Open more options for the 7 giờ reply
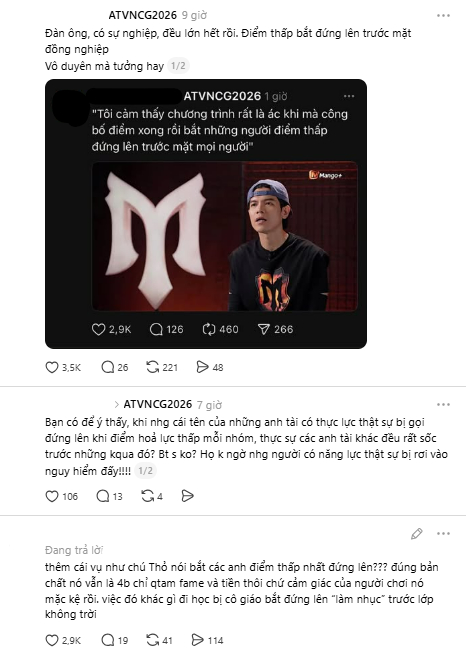The image size is (466, 649). click(443, 404)
